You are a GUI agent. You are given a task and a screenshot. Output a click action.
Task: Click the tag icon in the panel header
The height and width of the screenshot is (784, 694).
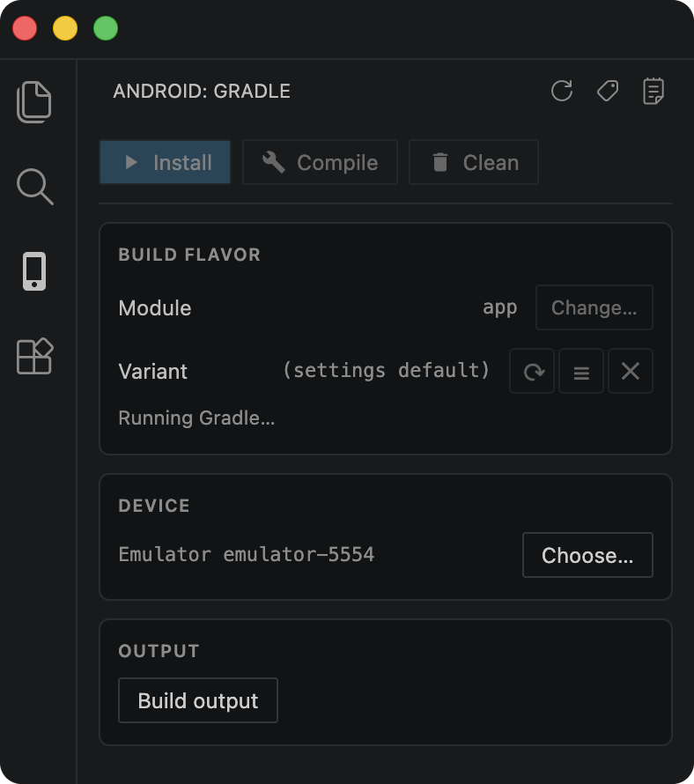click(607, 91)
